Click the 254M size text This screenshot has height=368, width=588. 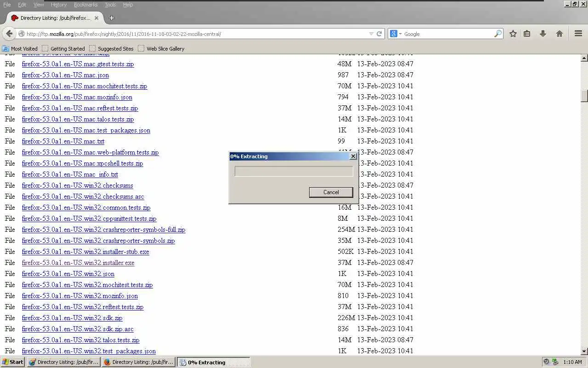click(x=346, y=230)
